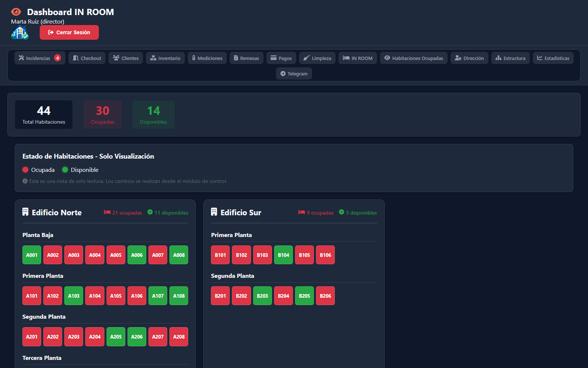The width and height of the screenshot is (588, 368).
Task: Click the hotel building logo under Marta Ruiz
Action: click(x=20, y=33)
